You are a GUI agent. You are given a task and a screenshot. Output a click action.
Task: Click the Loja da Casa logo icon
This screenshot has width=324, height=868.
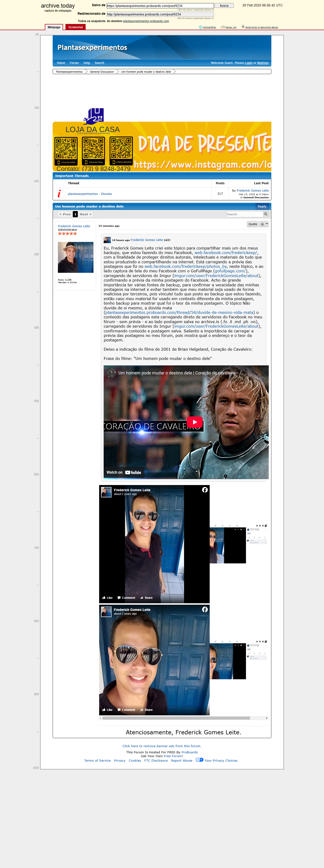(x=94, y=116)
